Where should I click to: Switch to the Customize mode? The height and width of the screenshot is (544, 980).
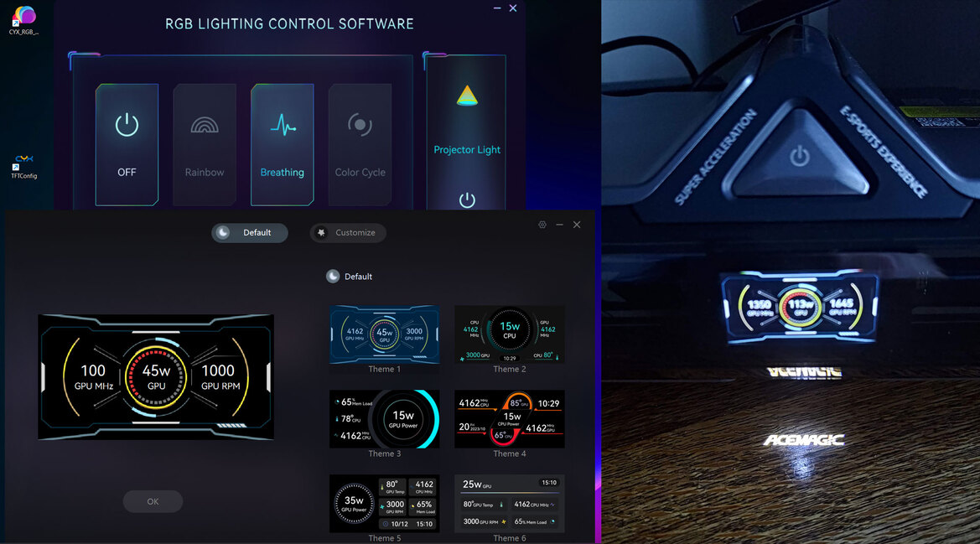coord(348,233)
